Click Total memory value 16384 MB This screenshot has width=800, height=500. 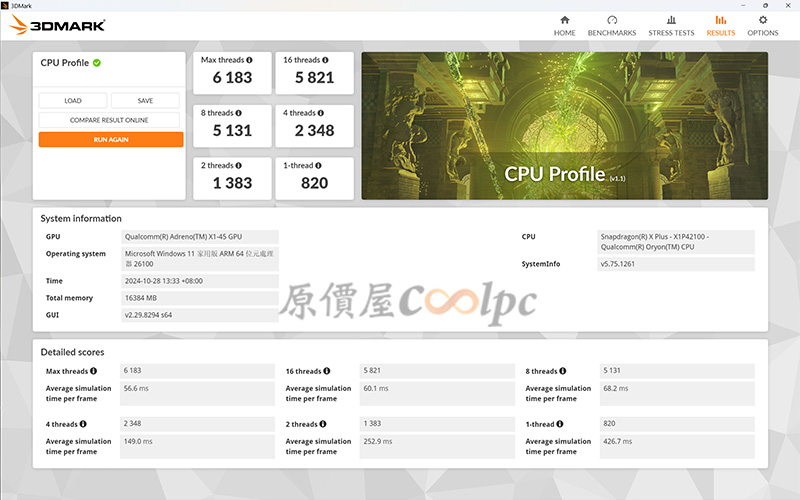tap(199, 298)
